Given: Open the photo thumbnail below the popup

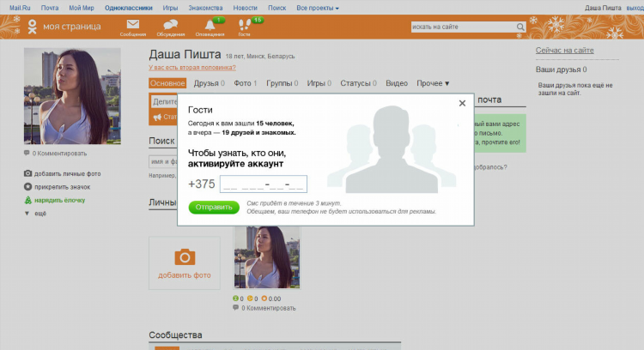Looking at the screenshot, I should click(x=267, y=257).
